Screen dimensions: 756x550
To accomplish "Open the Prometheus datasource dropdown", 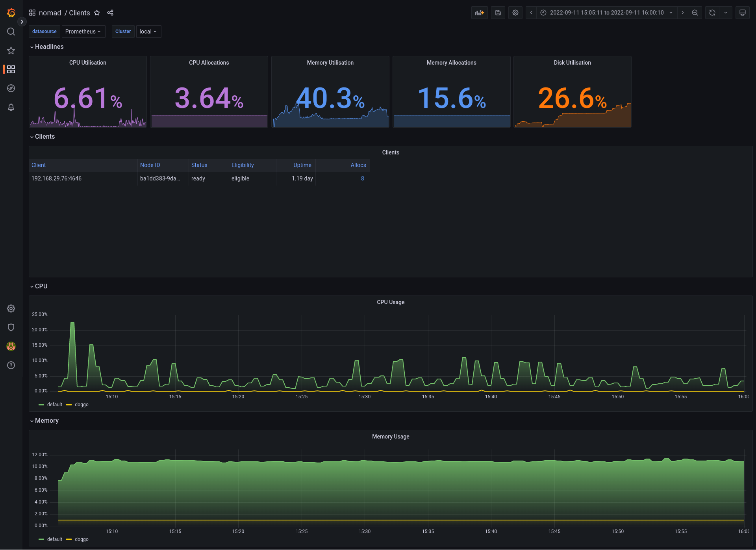I will pos(83,32).
